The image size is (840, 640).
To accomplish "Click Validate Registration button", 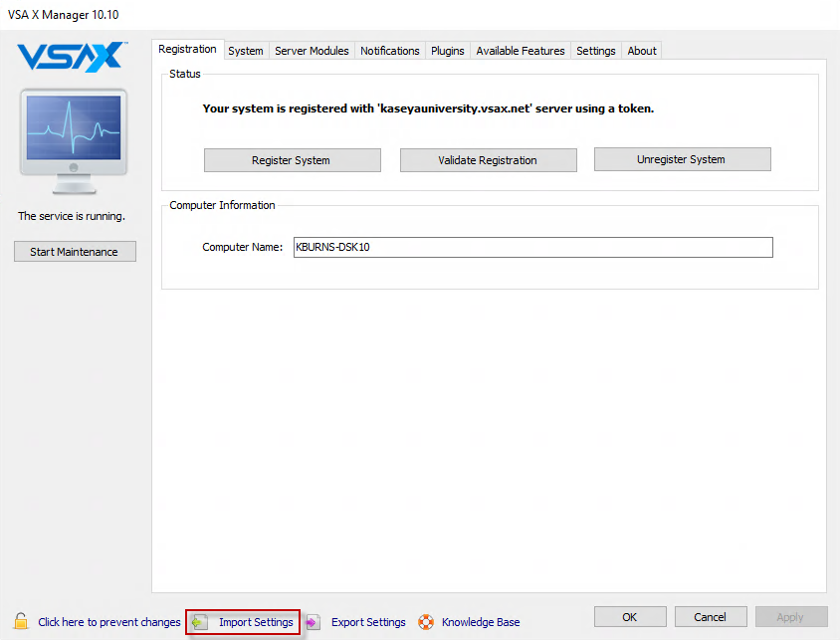I will point(489,160).
